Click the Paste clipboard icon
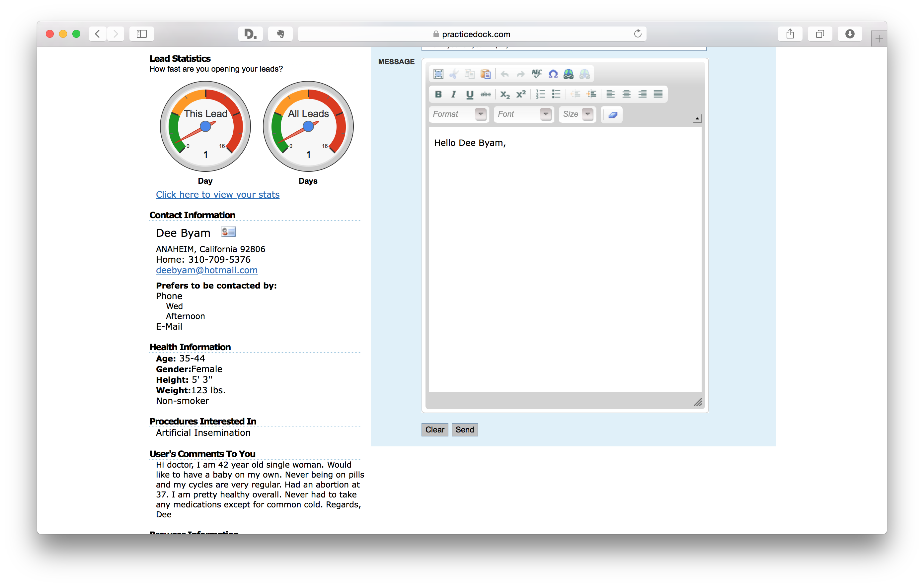Image resolution: width=924 pixels, height=587 pixels. coord(486,74)
